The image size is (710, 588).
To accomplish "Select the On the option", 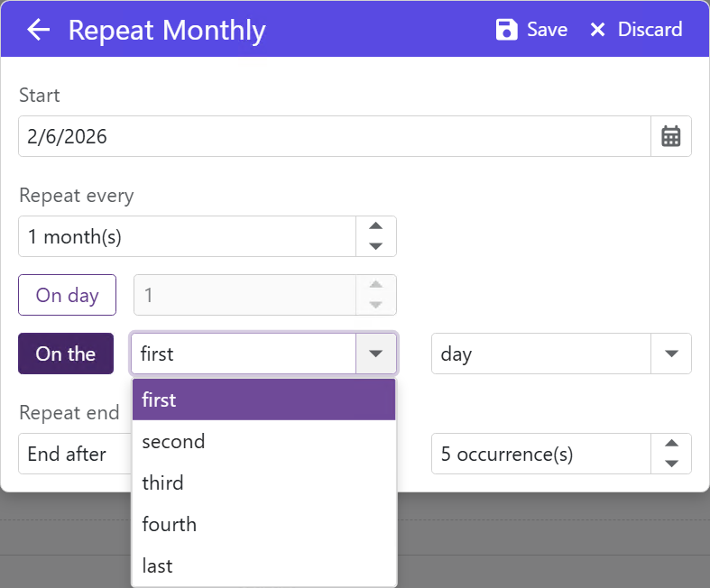I will [66, 354].
